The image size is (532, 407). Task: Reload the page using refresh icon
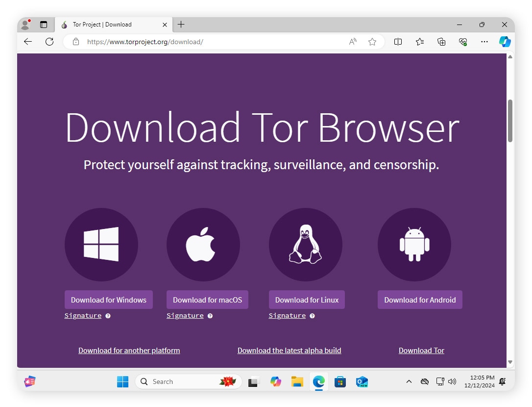pos(49,42)
